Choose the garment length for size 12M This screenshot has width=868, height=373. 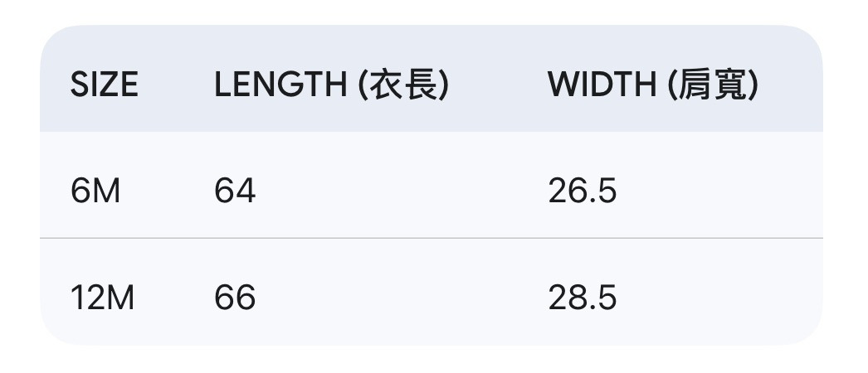(235, 298)
